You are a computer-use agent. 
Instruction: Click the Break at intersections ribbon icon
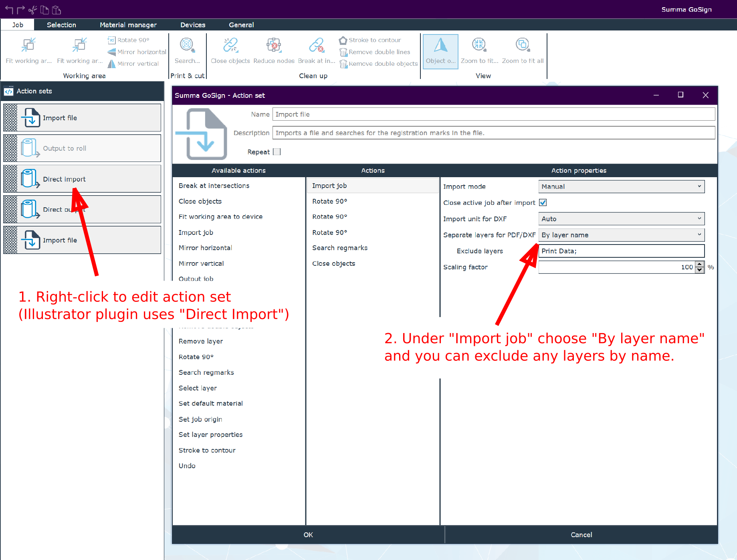click(x=317, y=45)
